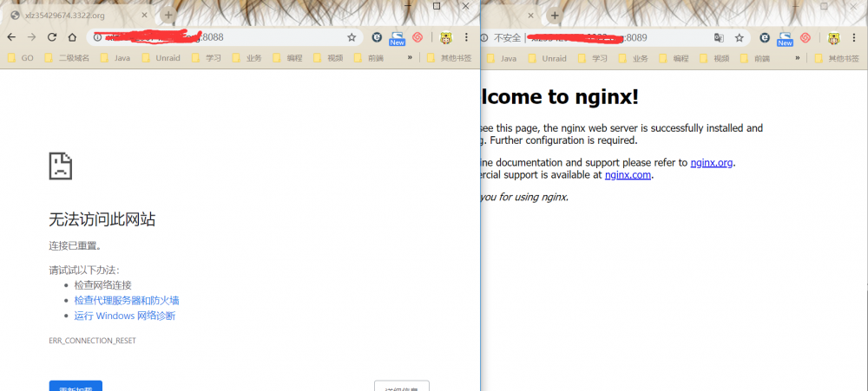The height and width of the screenshot is (391, 868).
Task: Open the Java bookmark folder in left window
Action: click(x=115, y=57)
